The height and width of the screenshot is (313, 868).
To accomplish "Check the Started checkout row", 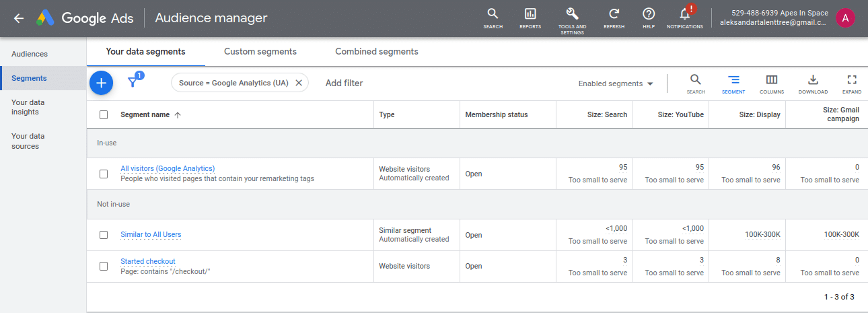I will pos(104,266).
